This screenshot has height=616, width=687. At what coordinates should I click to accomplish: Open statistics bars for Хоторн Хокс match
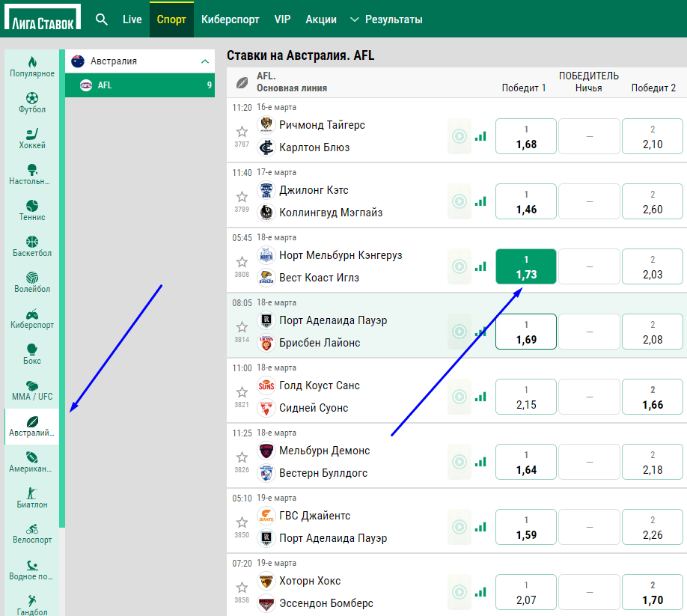(x=480, y=592)
